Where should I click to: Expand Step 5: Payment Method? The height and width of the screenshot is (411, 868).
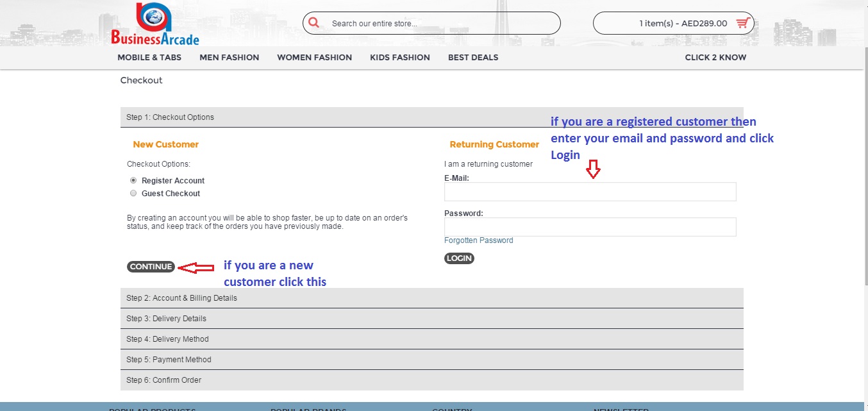[432, 360]
